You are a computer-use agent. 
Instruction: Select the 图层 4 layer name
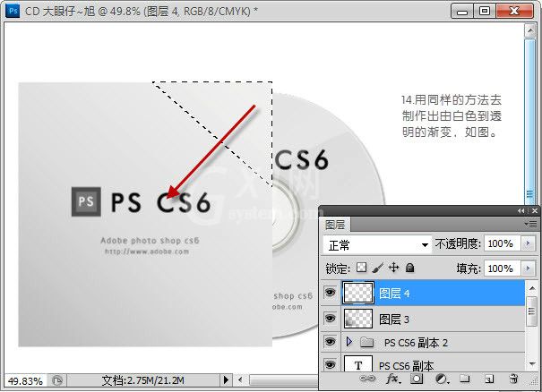[394, 294]
